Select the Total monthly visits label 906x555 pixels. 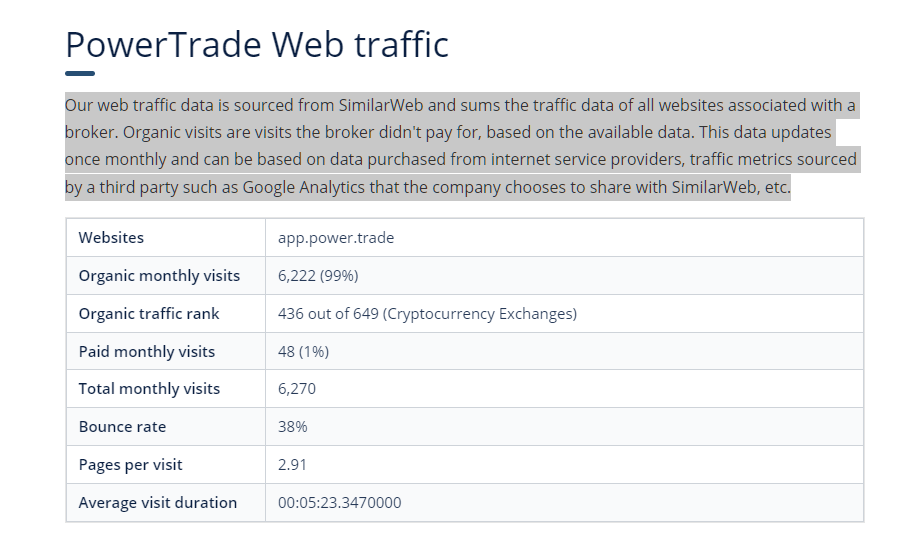[149, 389]
